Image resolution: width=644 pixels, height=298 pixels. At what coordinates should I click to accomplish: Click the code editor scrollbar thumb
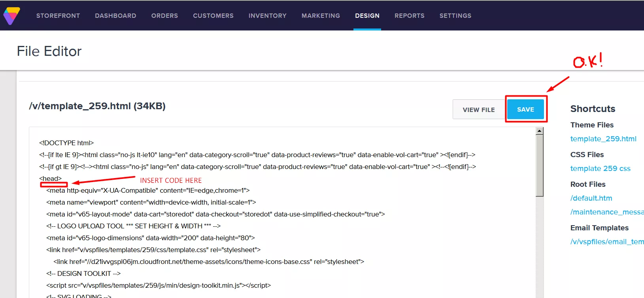(540, 165)
